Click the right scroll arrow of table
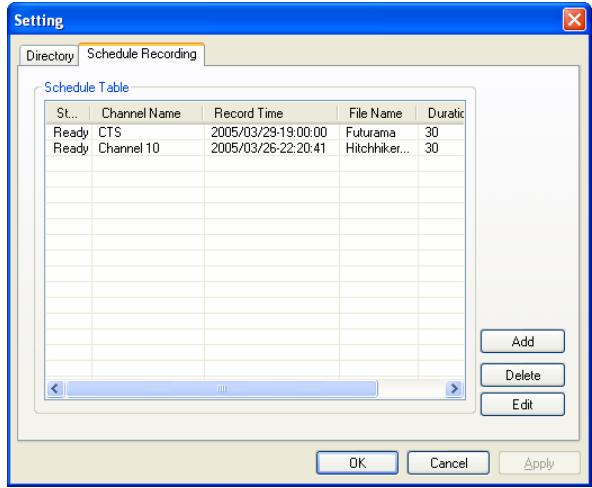Image resolution: width=592 pixels, height=488 pixels. pos(454,388)
